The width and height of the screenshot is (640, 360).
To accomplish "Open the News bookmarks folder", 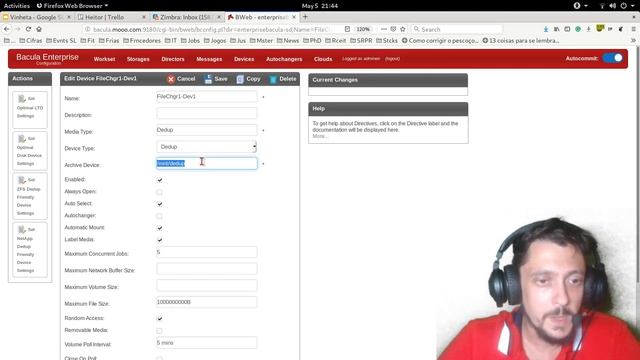I will point(288,40).
